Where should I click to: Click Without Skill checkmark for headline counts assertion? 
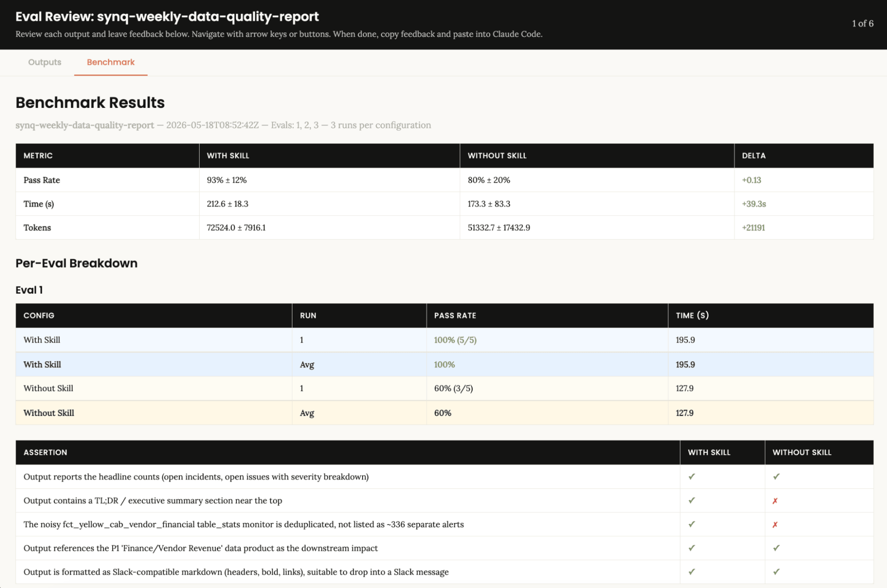click(x=776, y=477)
